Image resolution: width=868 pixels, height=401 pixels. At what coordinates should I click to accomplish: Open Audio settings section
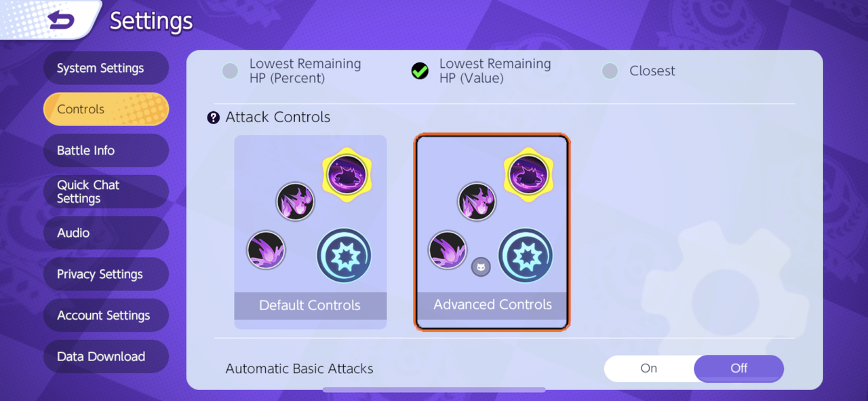(106, 233)
